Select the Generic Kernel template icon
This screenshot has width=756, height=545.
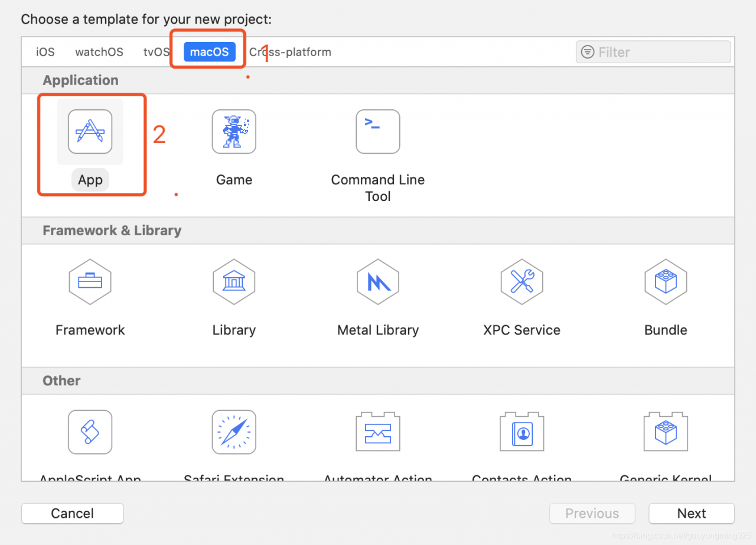[x=666, y=432]
